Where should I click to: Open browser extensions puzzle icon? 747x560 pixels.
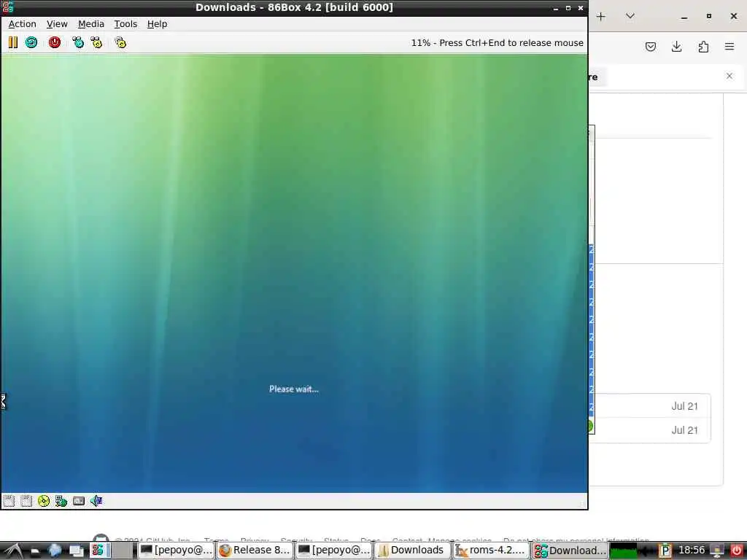coord(703,47)
